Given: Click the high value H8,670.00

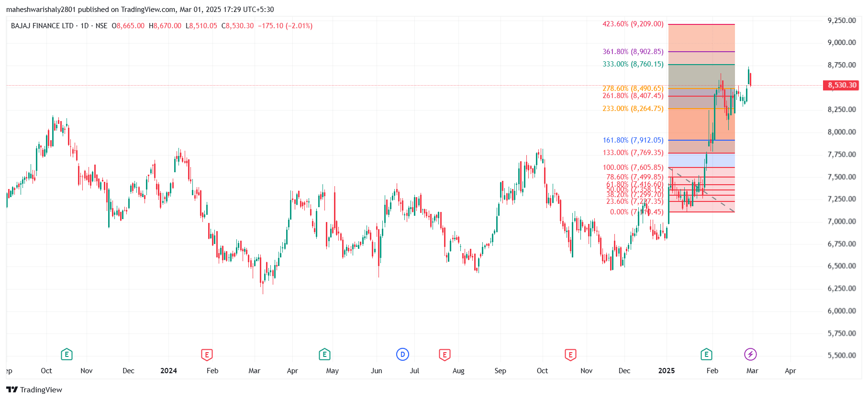Looking at the screenshot, I should pos(165,26).
